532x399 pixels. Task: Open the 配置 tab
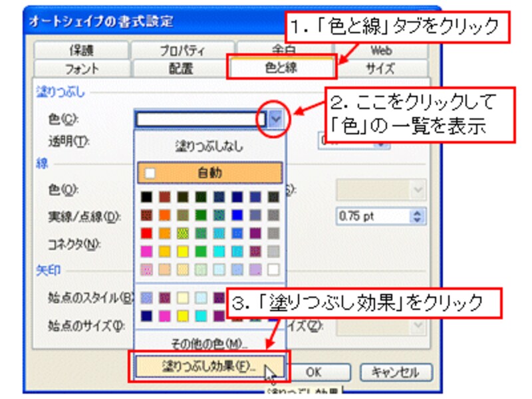pyautogui.click(x=181, y=69)
